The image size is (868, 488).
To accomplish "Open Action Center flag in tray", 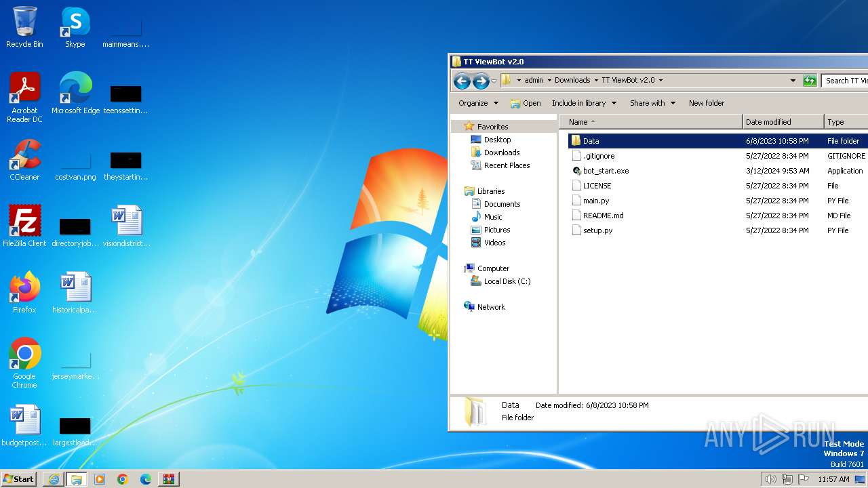I will coord(804,479).
